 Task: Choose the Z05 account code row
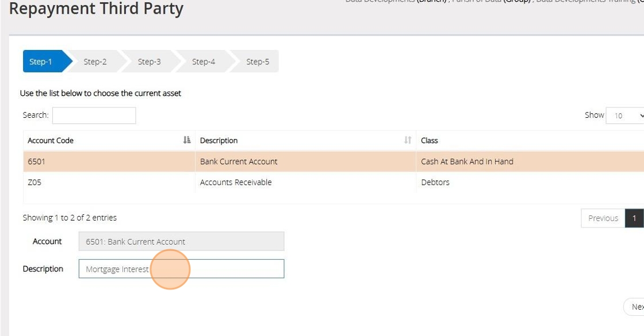(x=34, y=183)
